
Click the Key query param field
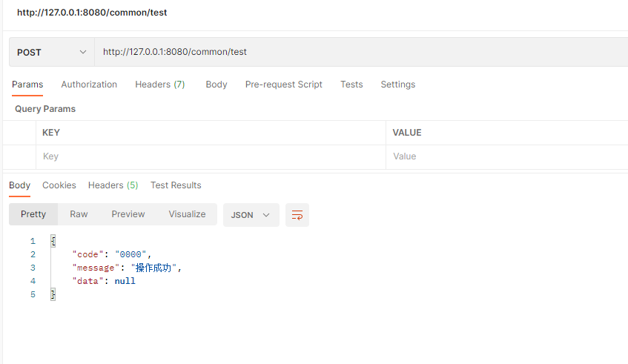pyautogui.click(x=211, y=156)
